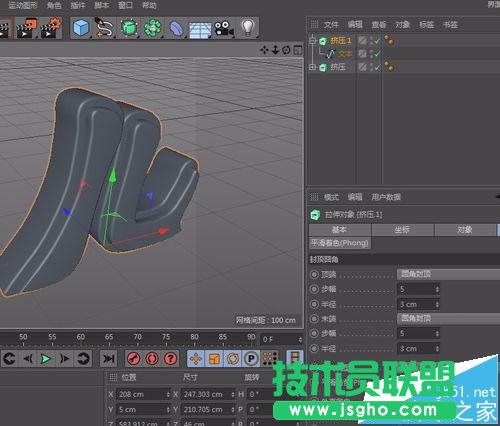Toggle Autokeying red circular button
The image size is (500, 426).
152,359
